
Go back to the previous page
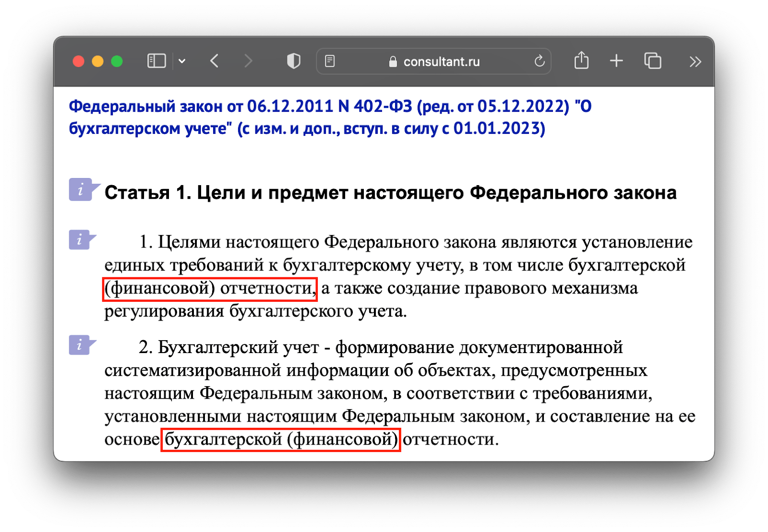point(215,61)
